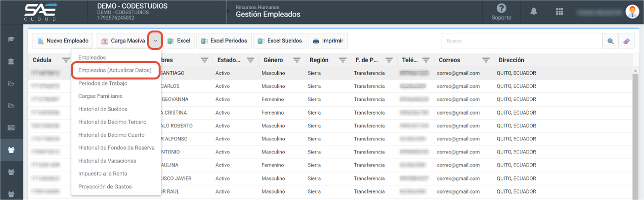Select the ISCO JAVIER employee row
644x200 pixels.
pos(331,178)
